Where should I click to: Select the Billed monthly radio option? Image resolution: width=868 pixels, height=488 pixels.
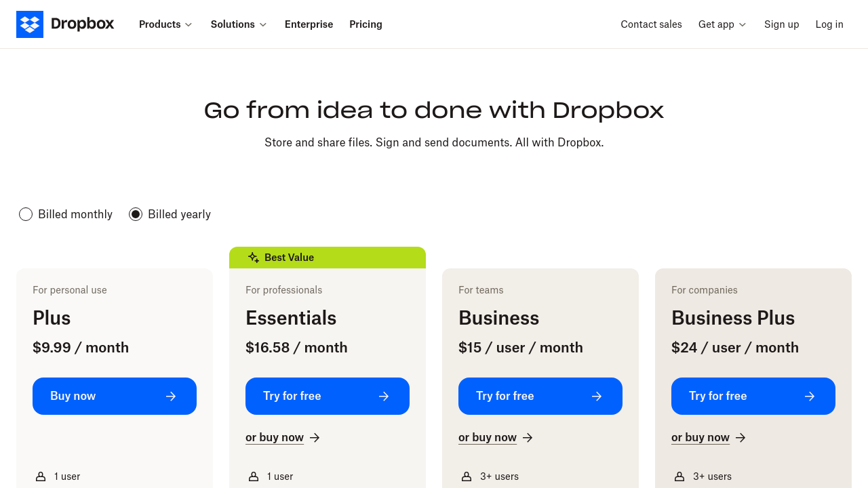pyautogui.click(x=26, y=214)
